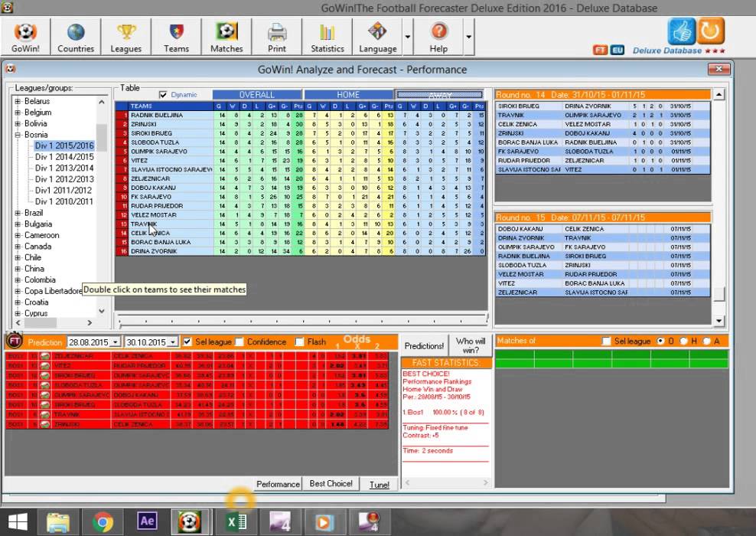Click the orange FT badge in toolbar

click(600, 50)
